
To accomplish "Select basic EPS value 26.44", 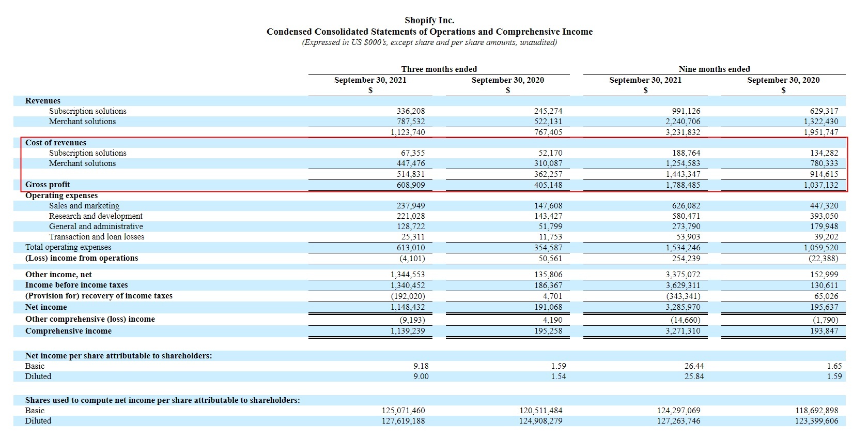I will 694,366.
